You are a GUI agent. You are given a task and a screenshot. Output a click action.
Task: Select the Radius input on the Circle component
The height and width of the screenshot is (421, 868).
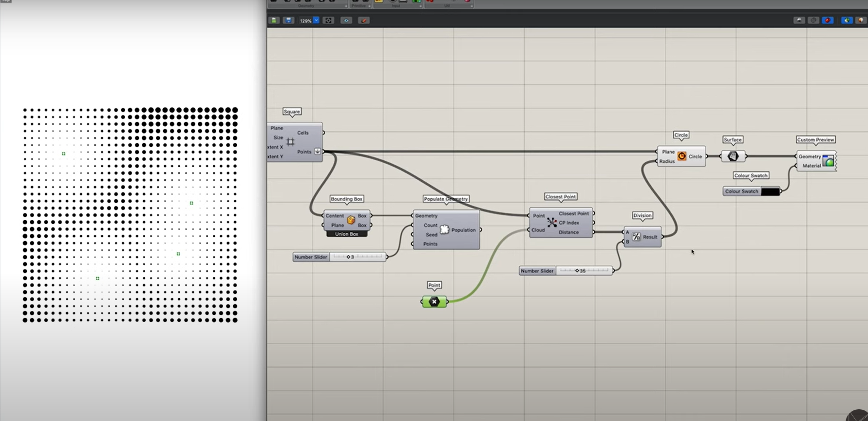(667, 161)
